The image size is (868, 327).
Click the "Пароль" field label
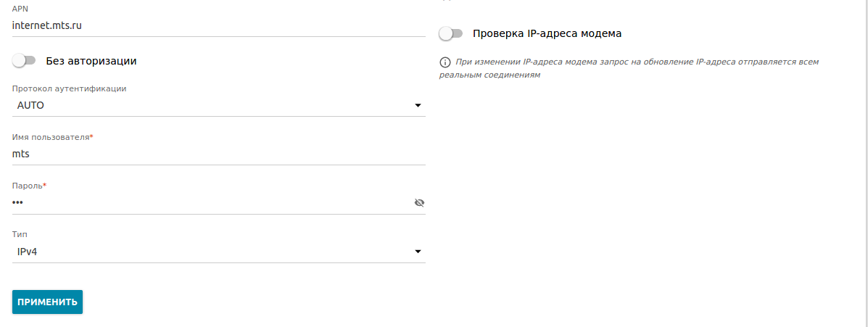tap(28, 186)
